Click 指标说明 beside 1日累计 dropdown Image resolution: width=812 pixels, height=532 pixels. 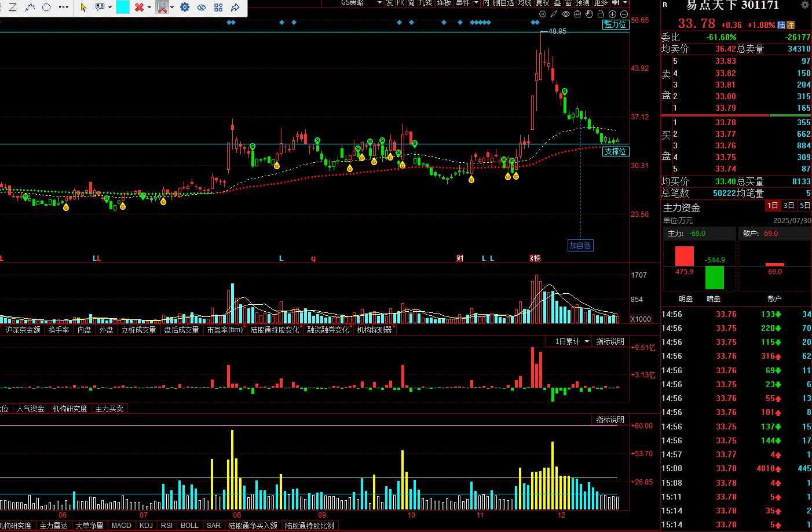610,341
